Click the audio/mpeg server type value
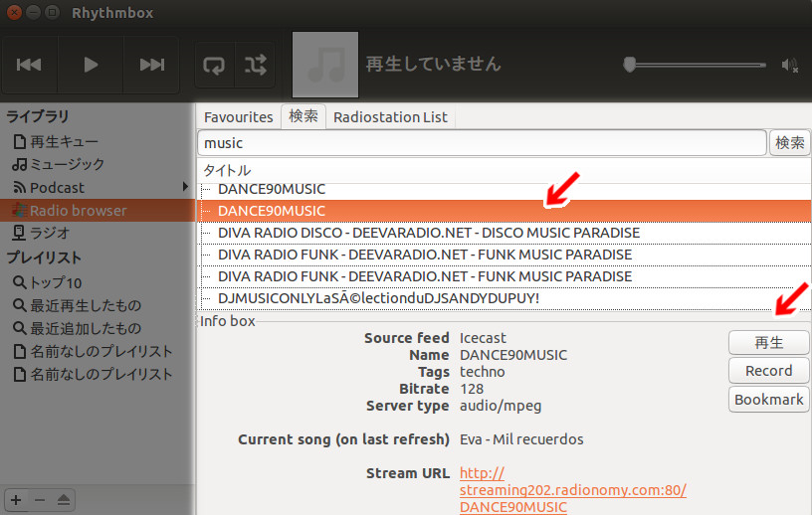 click(501, 406)
